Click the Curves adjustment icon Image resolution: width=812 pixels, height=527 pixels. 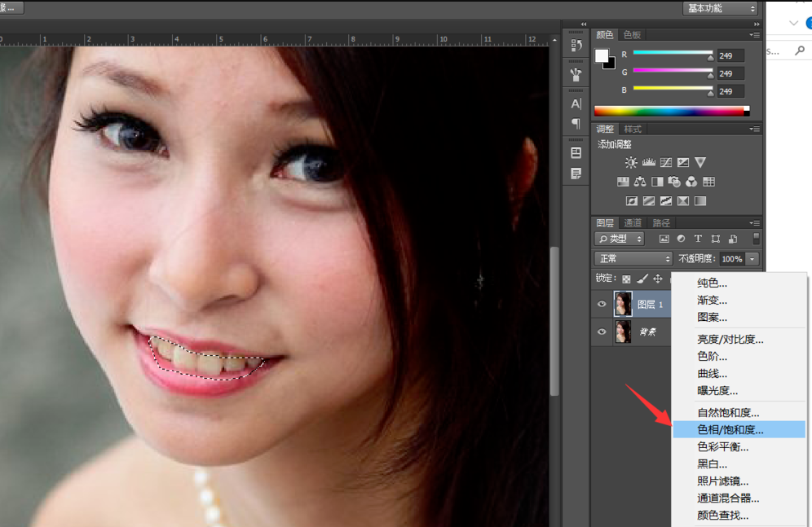point(666,163)
